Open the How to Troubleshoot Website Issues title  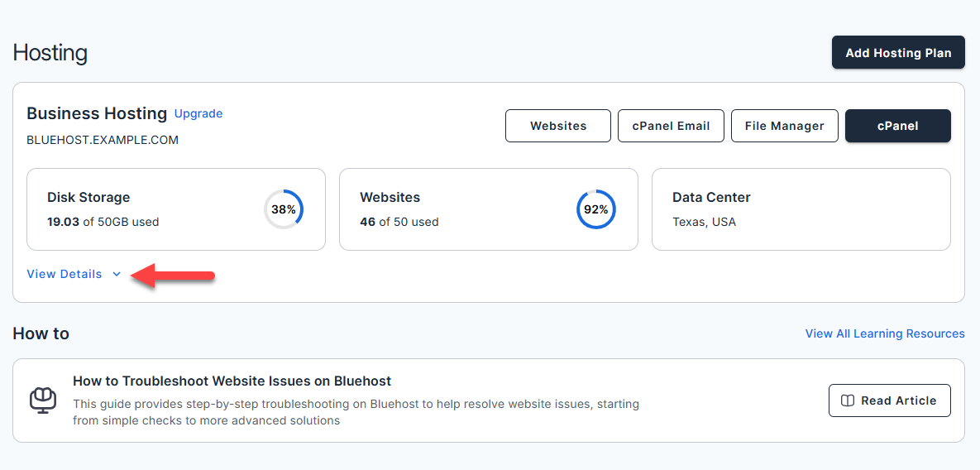232,381
